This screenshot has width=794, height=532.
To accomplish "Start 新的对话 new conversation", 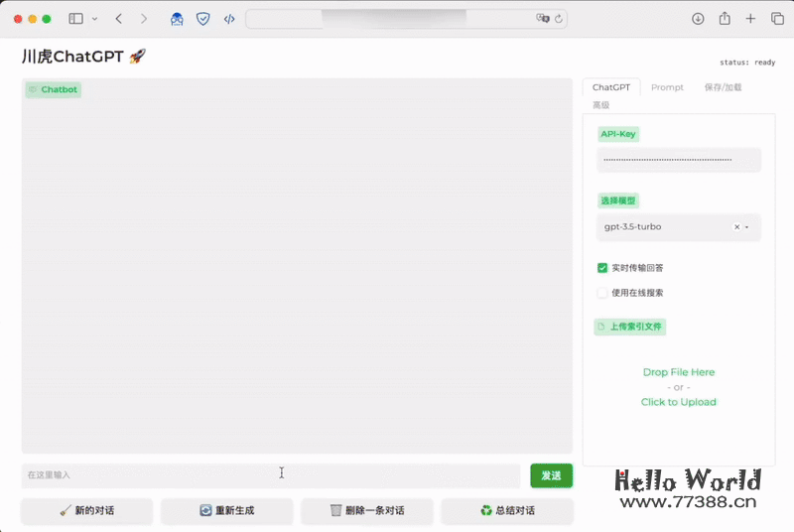I will (x=86, y=511).
